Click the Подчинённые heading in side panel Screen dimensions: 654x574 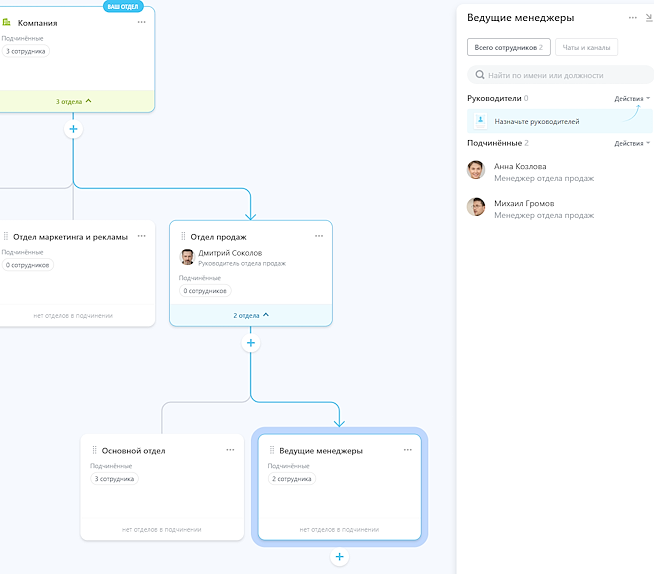click(494, 143)
